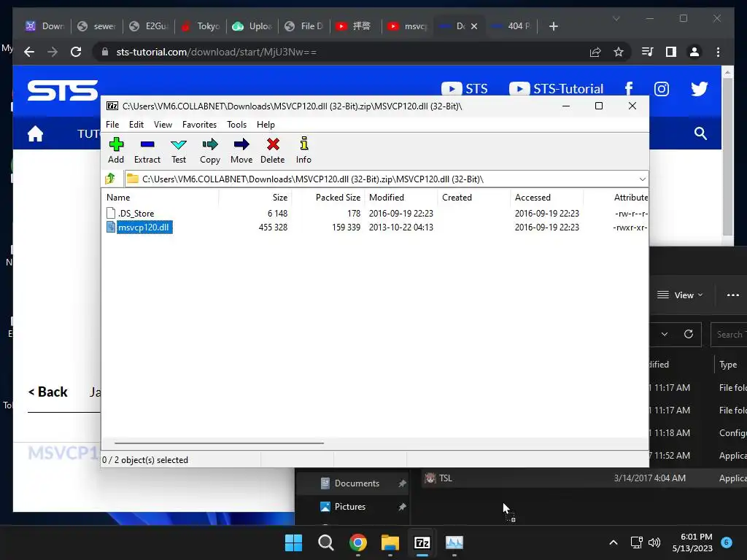Go back in the Chrome browser

pyautogui.click(x=29, y=52)
